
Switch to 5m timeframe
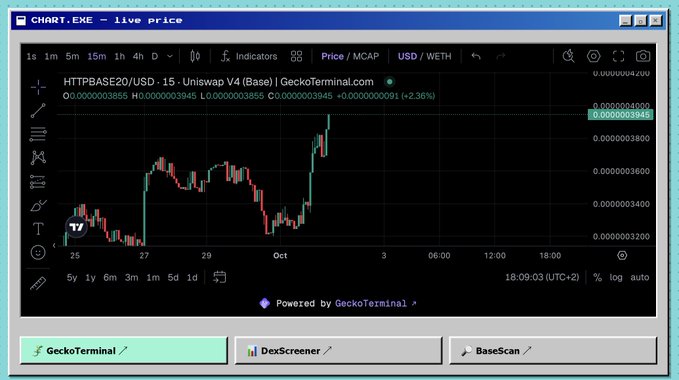(72, 56)
